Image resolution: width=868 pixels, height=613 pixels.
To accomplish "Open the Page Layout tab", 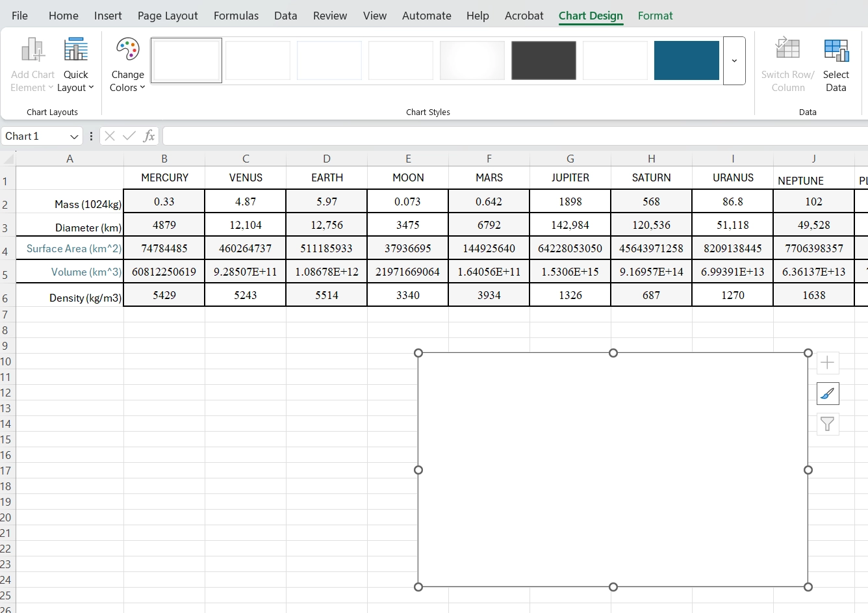I will click(168, 16).
